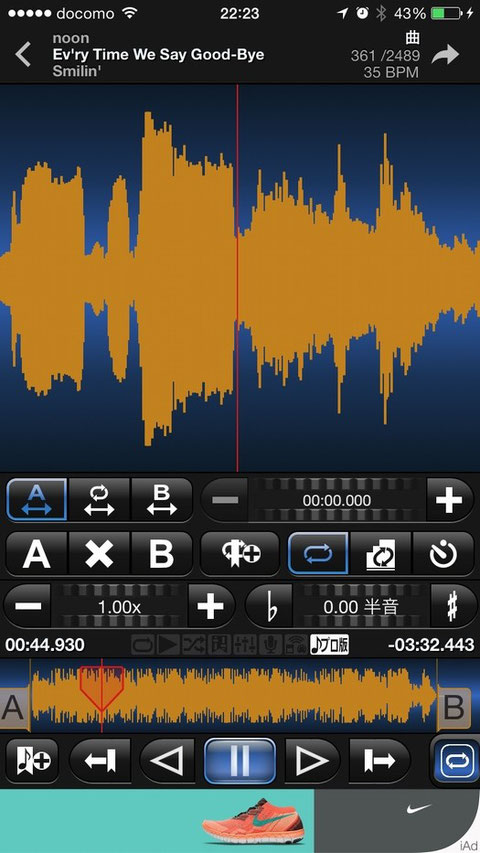Select the B point adjust mode
The image size is (480, 853).
click(x=162, y=499)
